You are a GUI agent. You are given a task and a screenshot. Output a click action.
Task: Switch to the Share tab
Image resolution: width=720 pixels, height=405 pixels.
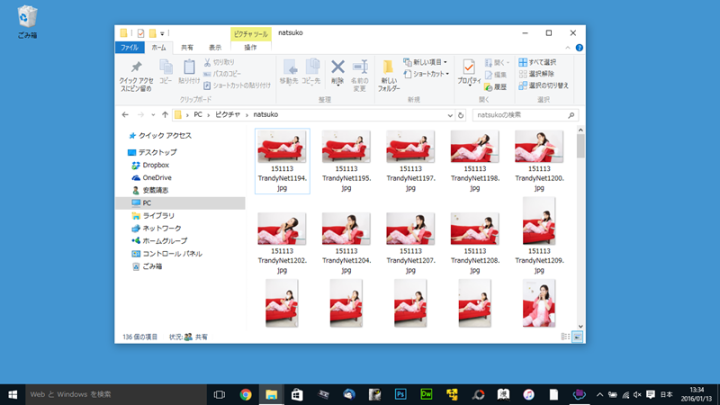tap(187, 47)
